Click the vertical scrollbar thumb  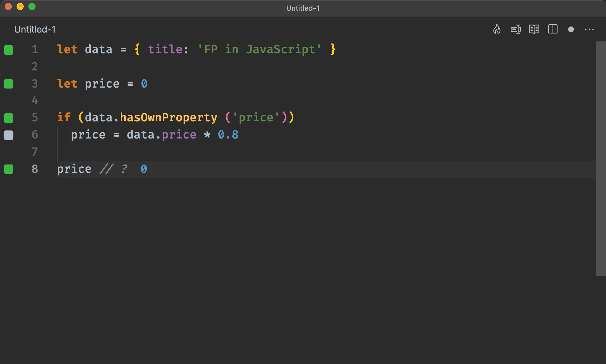coord(601,159)
